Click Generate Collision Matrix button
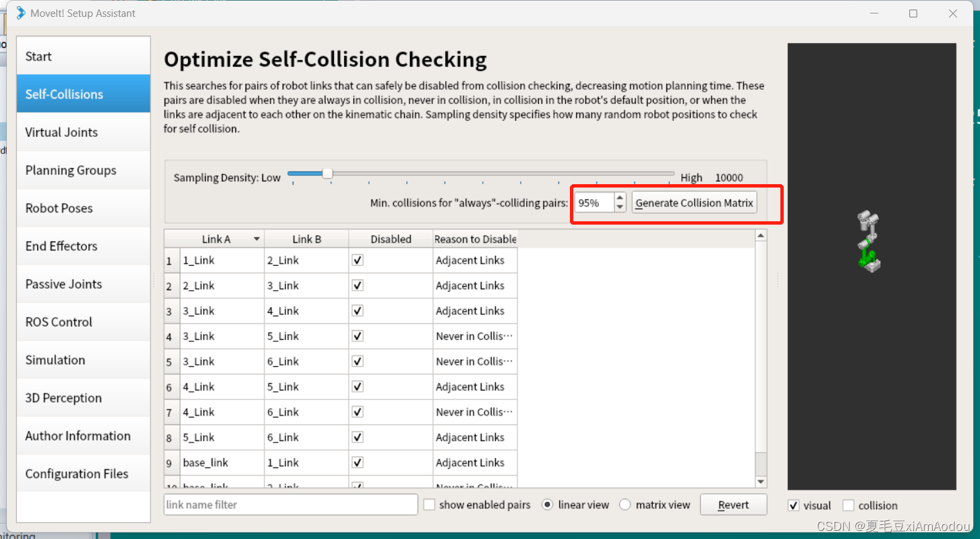 [x=694, y=202]
